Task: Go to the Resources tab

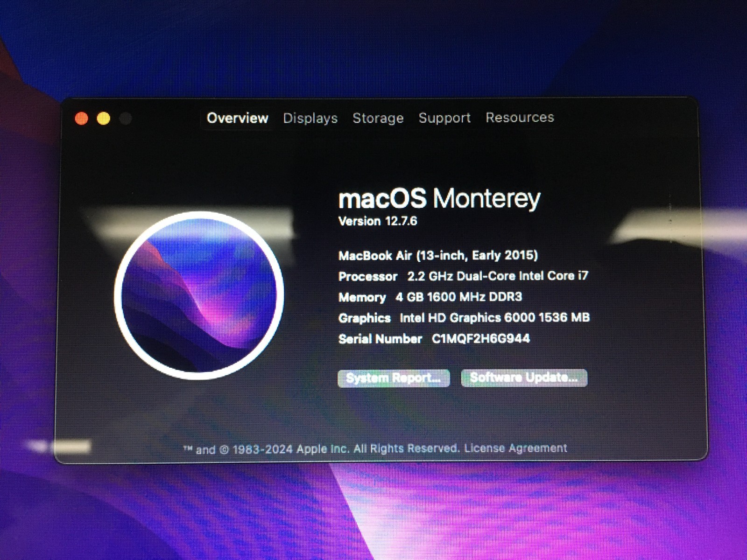Action: click(520, 118)
